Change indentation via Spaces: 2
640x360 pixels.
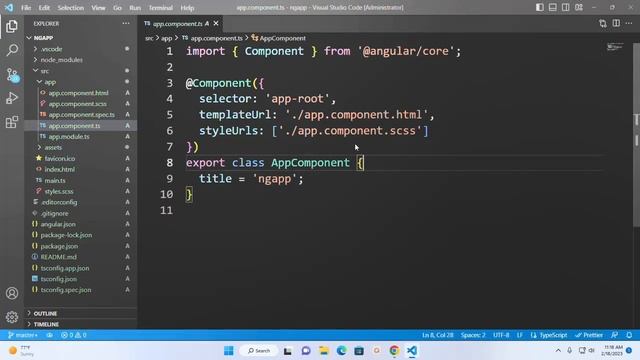473,335
